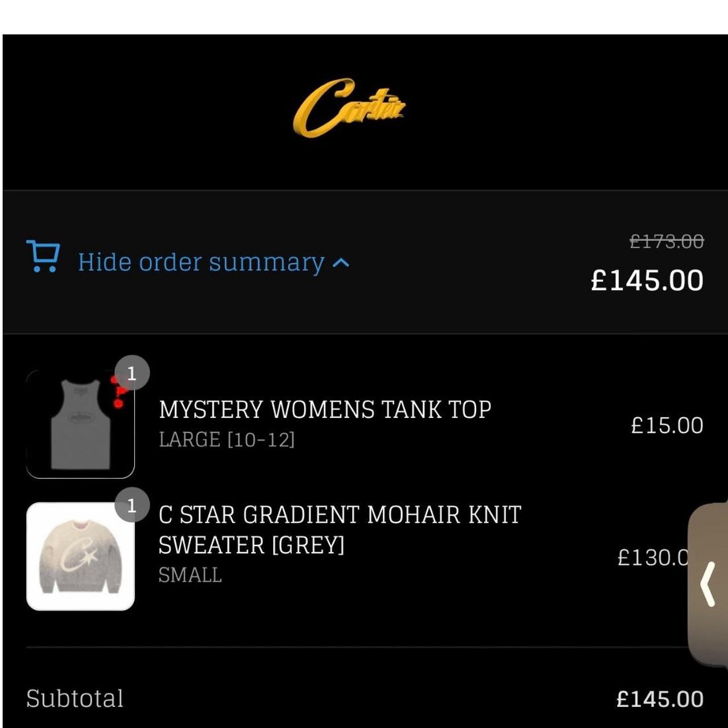Select the Mystery Womens Tank Top title
The image size is (728, 728).
[x=325, y=409]
